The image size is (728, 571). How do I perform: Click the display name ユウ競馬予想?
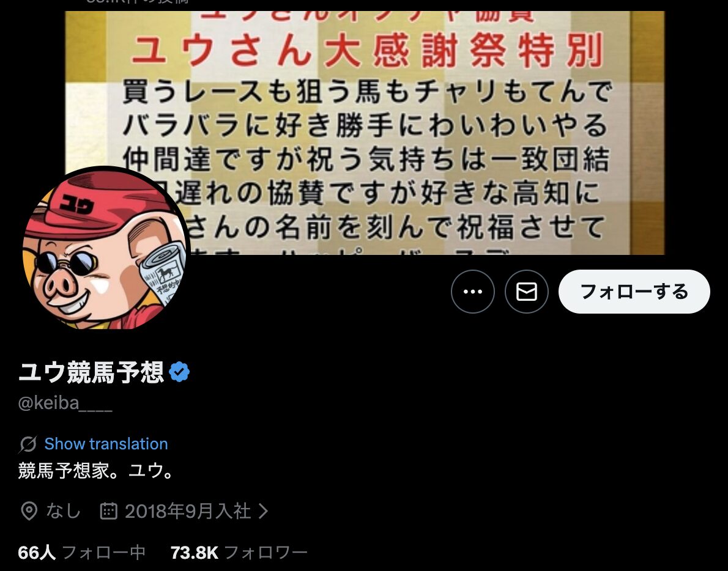point(91,372)
